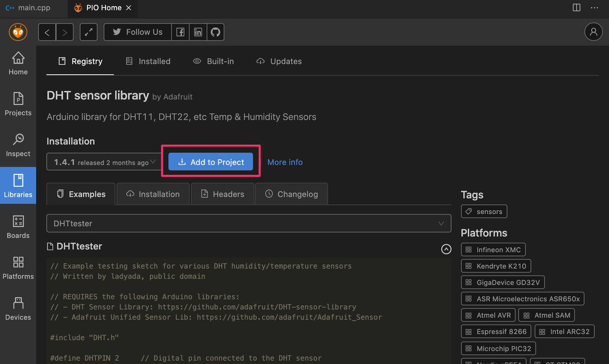Select the Microchip PIC32 platform

pos(499,349)
